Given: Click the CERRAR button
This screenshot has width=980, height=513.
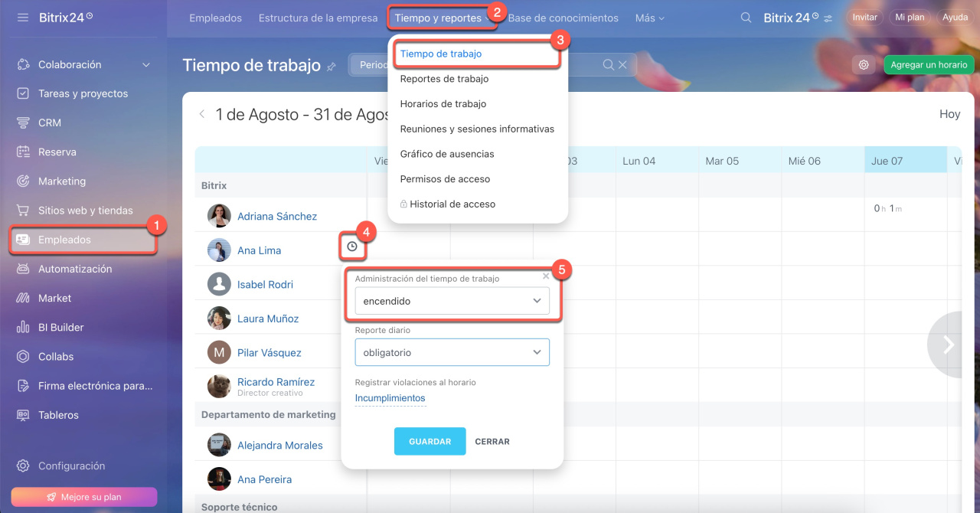Looking at the screenshot, I should click(x=492, y=441).
